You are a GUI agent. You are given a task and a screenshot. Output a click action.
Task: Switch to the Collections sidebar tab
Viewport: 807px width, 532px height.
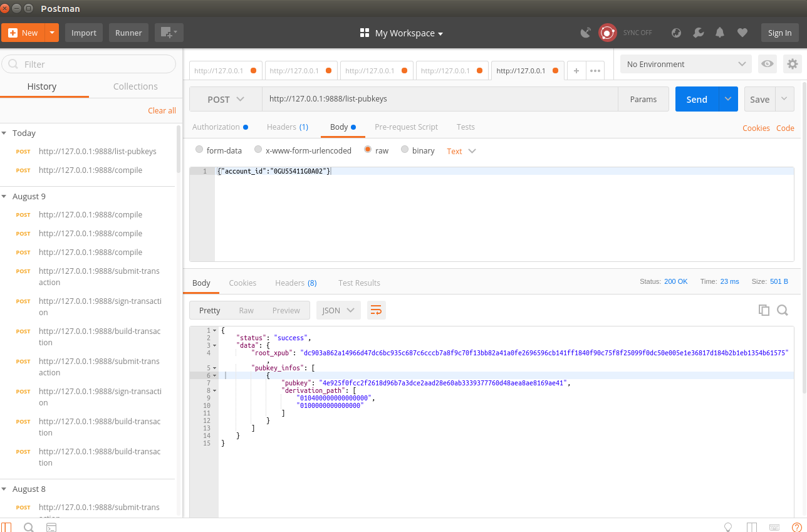point(135,86)
